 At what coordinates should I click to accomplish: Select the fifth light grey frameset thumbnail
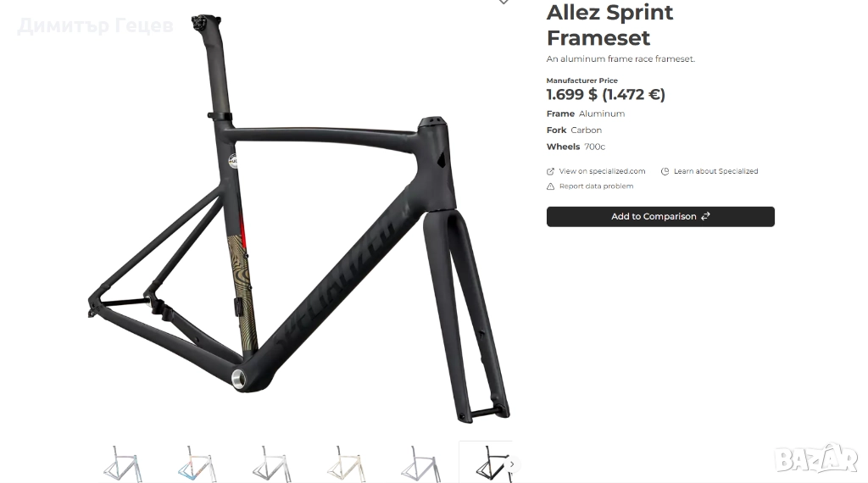click(420, 464)
